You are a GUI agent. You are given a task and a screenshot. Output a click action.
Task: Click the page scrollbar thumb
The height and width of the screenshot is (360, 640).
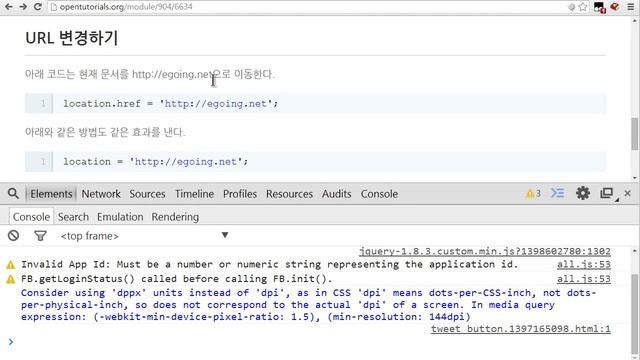(635, 134)
